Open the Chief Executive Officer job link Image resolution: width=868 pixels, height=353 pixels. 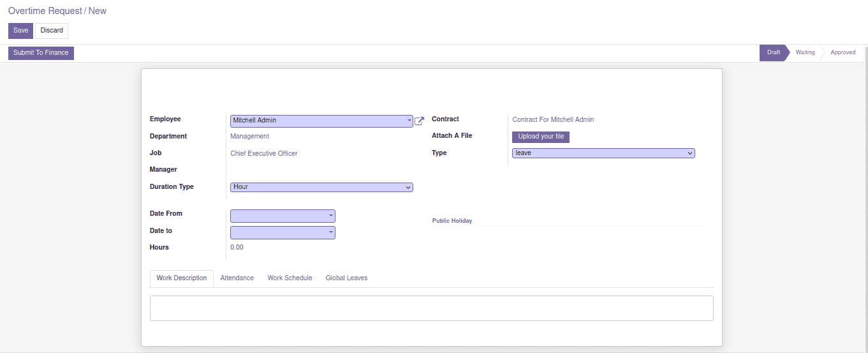[x=263, y=153]
